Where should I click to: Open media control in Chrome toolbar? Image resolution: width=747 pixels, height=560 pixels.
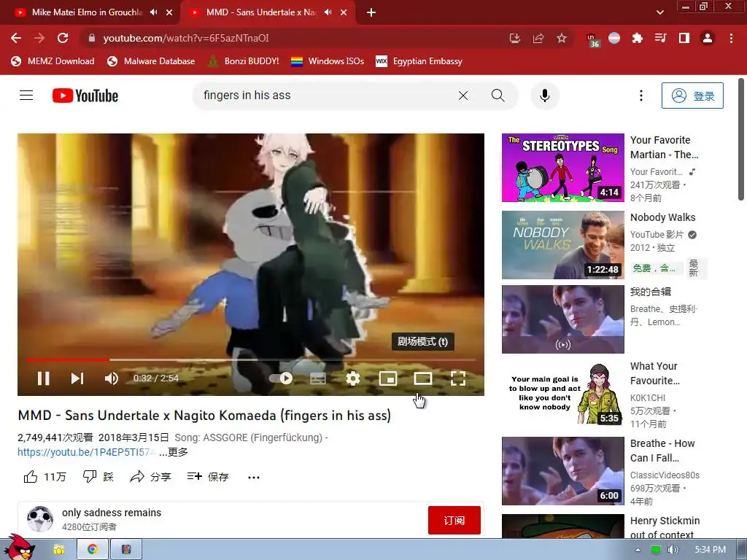(x=660, y=38)
